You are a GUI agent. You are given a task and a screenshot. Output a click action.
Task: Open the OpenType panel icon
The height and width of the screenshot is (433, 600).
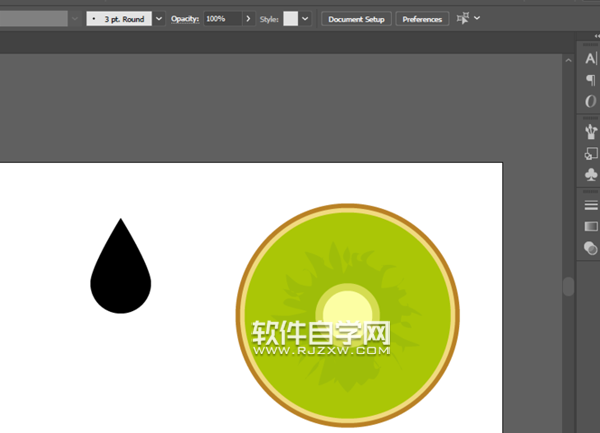tap(590, 101)
